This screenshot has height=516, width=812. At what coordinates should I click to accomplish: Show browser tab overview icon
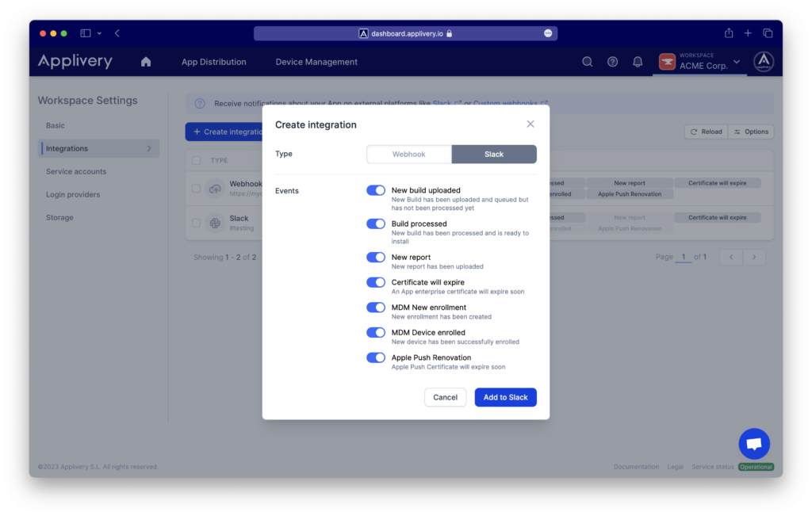point(768,33)
